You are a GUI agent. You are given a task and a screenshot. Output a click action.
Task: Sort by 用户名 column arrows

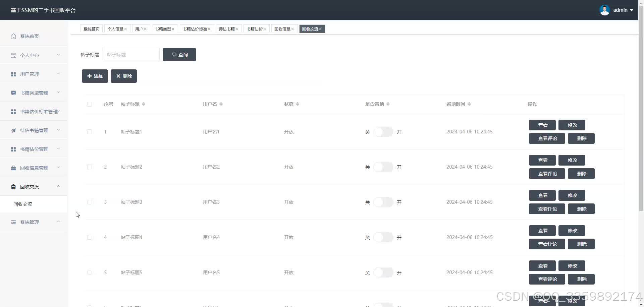coord(221,104)
